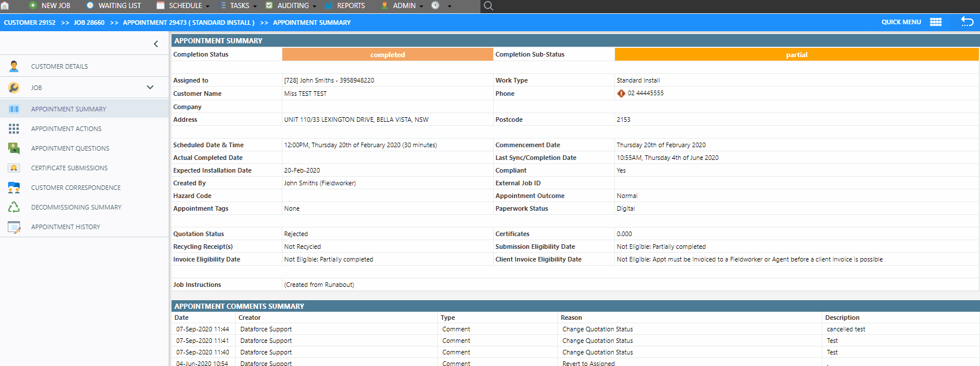Click the home icon in top bar

[x=5, y=6]
